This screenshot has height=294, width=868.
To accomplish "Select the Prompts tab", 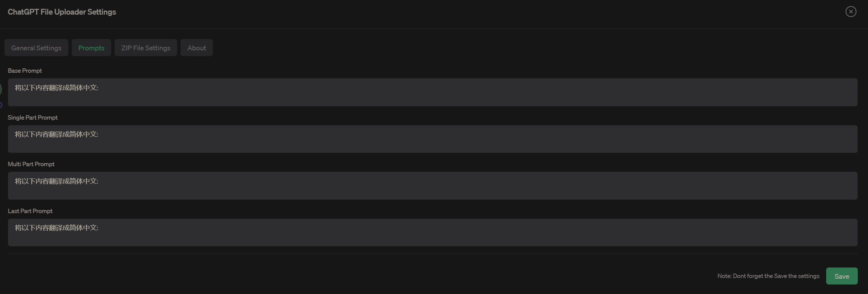I will pyautogui.click(x=91, y=48).
